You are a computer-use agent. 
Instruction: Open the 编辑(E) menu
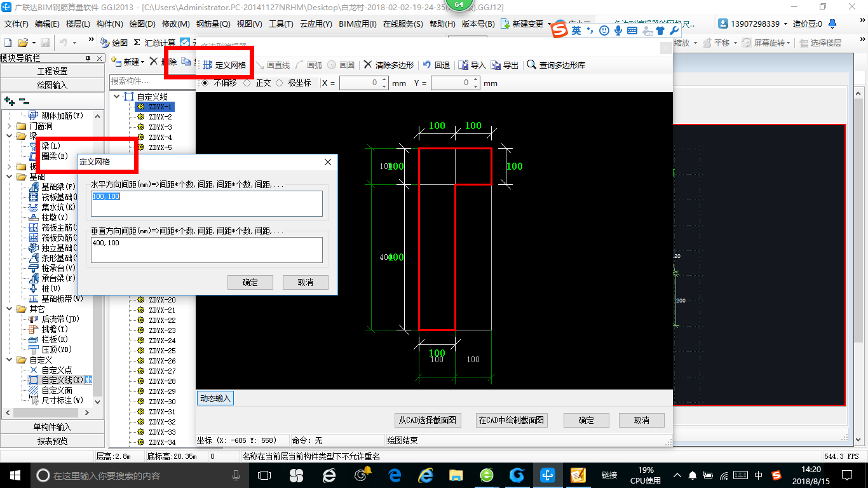tap(47, 24)
